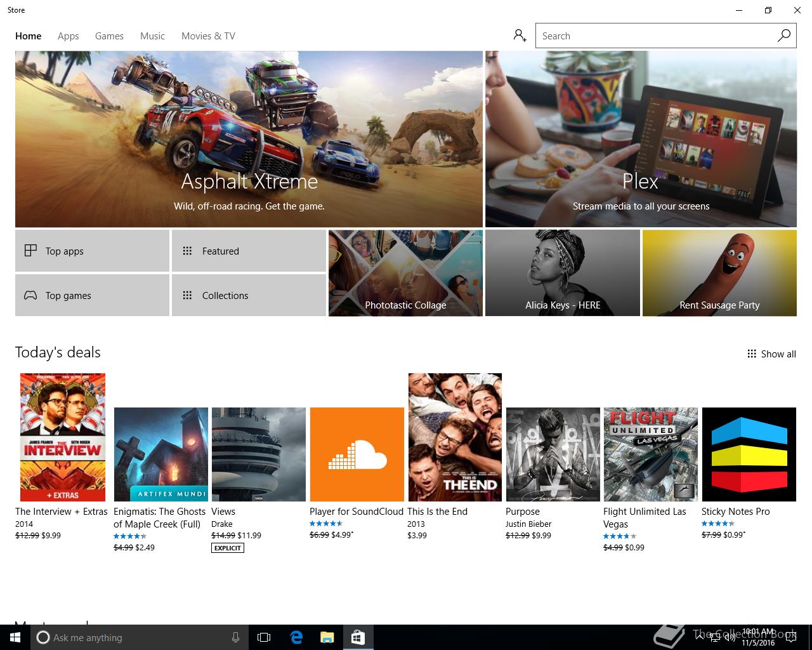
Task: Open the Collections tile
Action: [249, 295]
